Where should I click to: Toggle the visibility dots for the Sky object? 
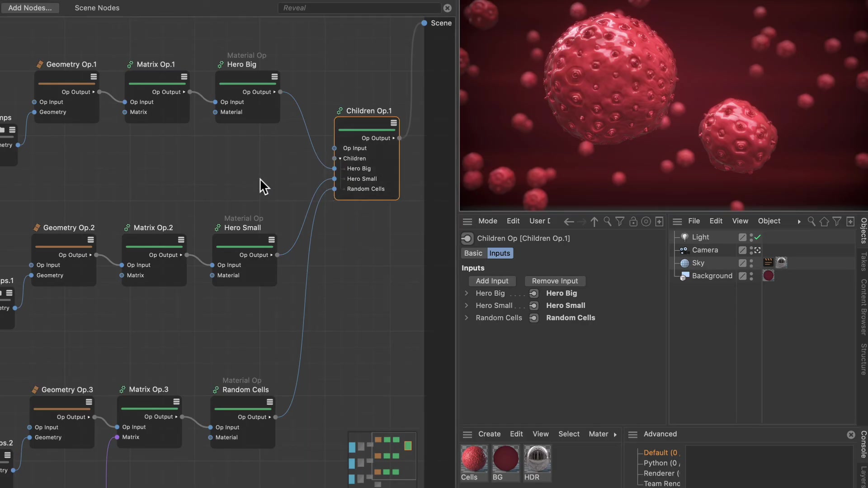(751, 263)
